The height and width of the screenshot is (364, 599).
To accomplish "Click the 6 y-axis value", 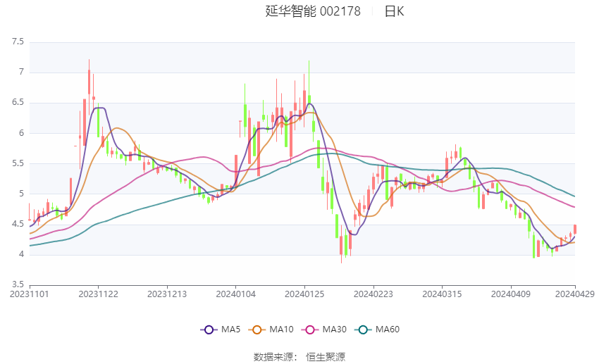I will point(21,133).
